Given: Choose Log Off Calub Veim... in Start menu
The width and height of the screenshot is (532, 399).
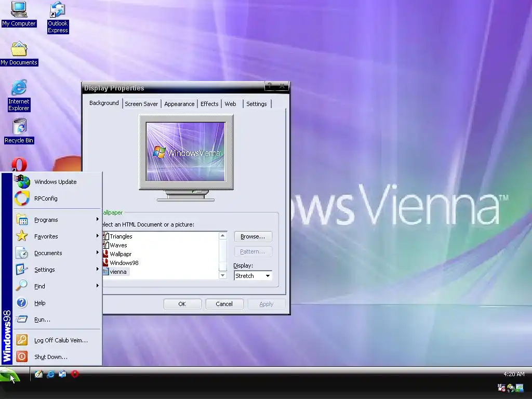Looking at the screenshot, I should click(x=57, y=340).
